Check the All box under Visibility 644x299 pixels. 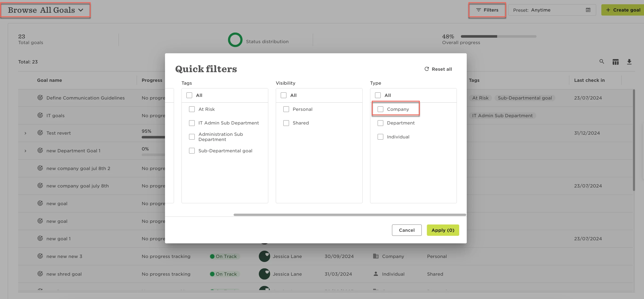pos(284,95)
